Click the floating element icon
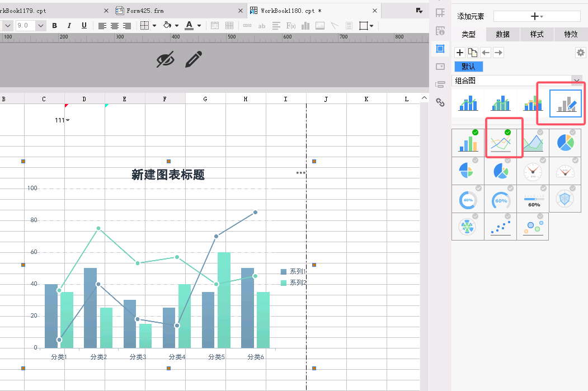588x391 pixels. tap(364, 26)
